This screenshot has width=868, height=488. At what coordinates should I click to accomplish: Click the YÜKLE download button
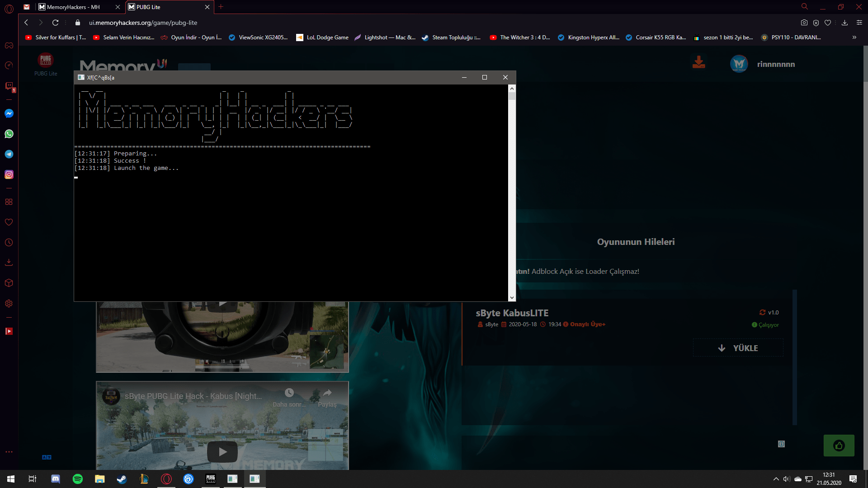[738, 348]
